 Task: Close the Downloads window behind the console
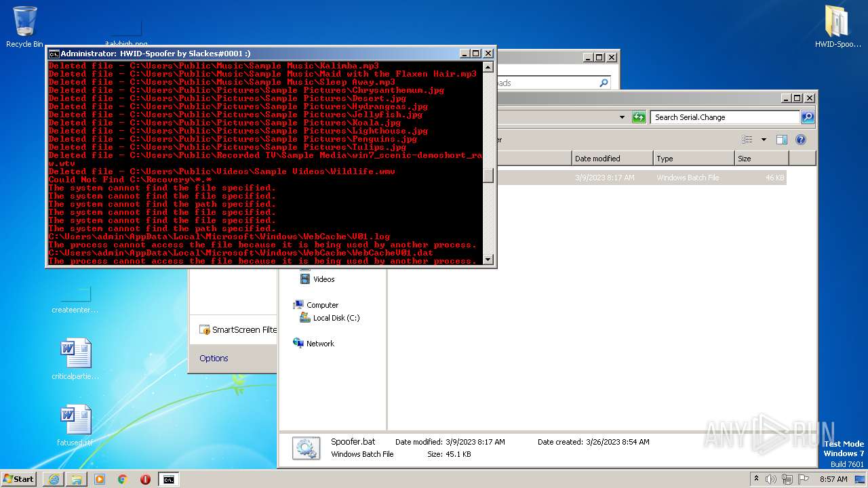(611, 58)
